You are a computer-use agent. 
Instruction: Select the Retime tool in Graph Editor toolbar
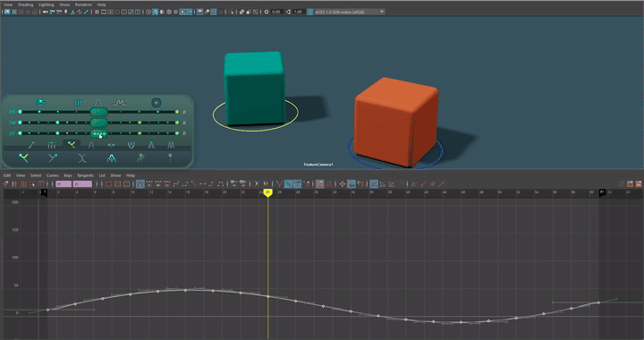click(41, 184)
